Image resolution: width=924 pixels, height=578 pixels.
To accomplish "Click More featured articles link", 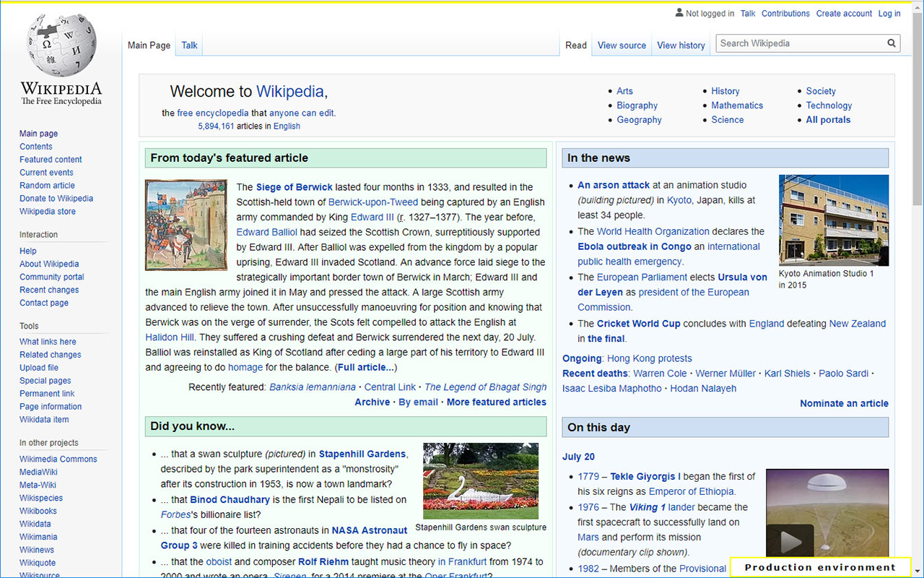I will click(x=497, y=402).
